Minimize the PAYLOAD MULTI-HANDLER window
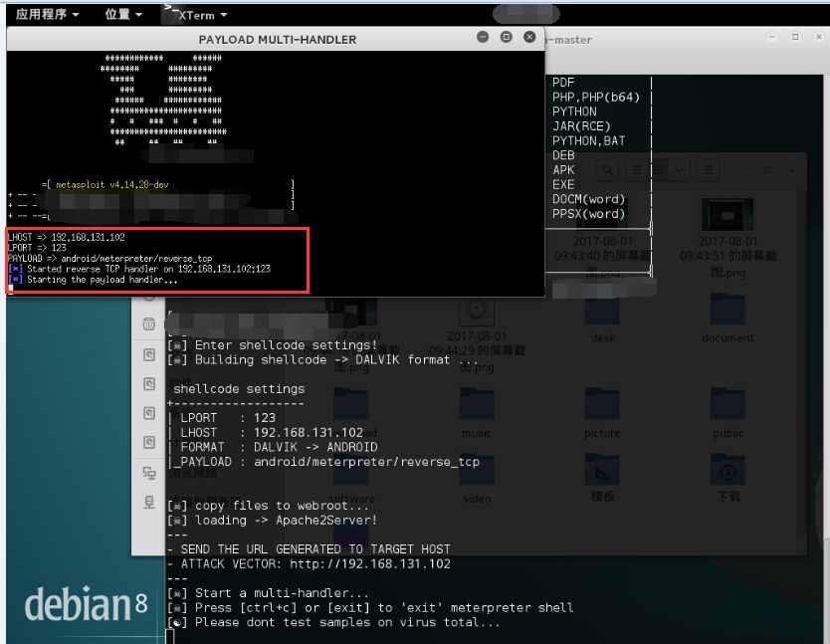 [x=483, y=37]
